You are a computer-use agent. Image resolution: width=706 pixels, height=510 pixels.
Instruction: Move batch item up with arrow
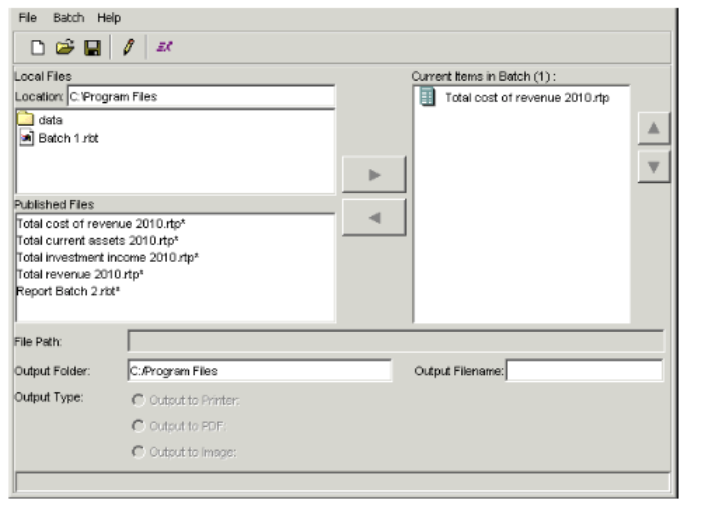[653, 128]
